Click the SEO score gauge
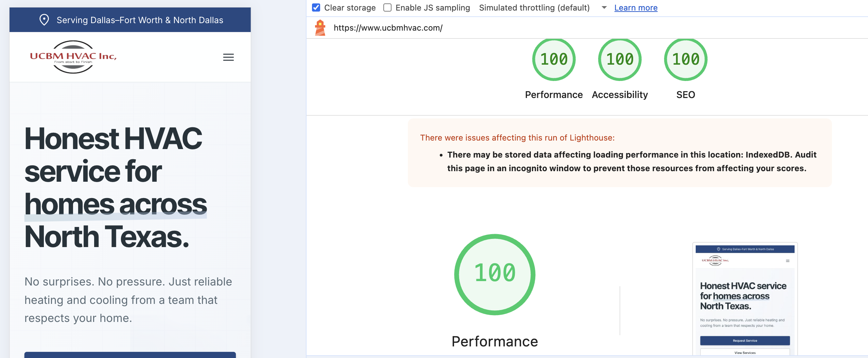 (x=686, y=59)
